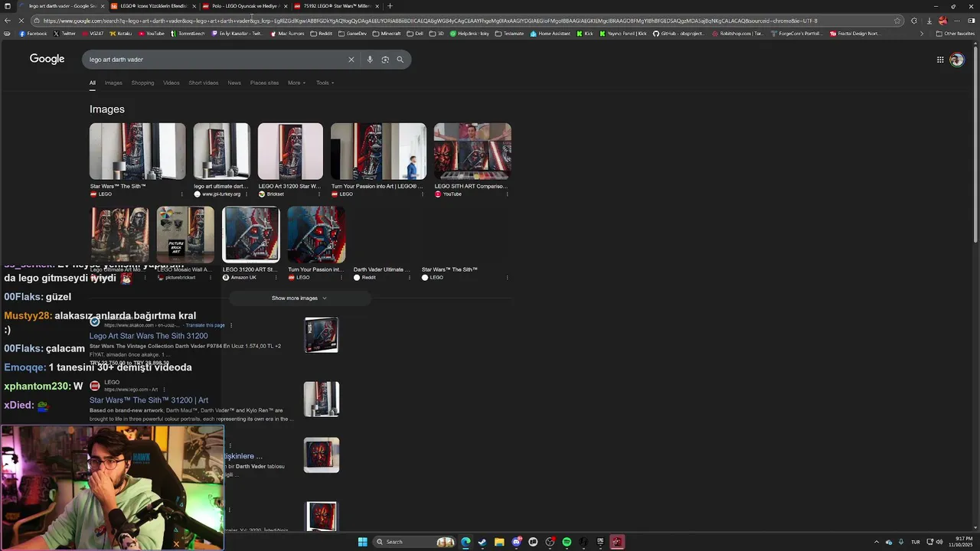Open the Short videos tab
Viewport: 980px width, 551px height.
click(204, 83)
